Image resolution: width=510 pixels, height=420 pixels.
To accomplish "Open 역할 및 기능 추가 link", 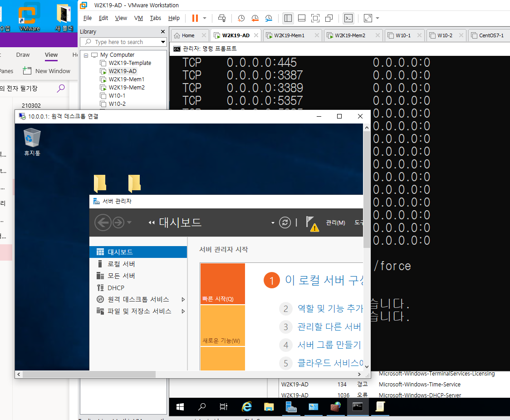I will pos(330,308).
